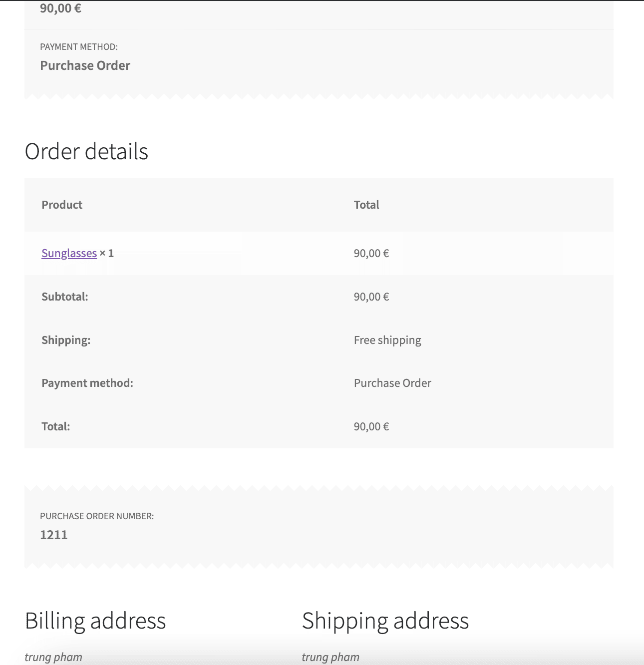Select the Product column header
The image size is (644, 665).
(x=61, y=205)
